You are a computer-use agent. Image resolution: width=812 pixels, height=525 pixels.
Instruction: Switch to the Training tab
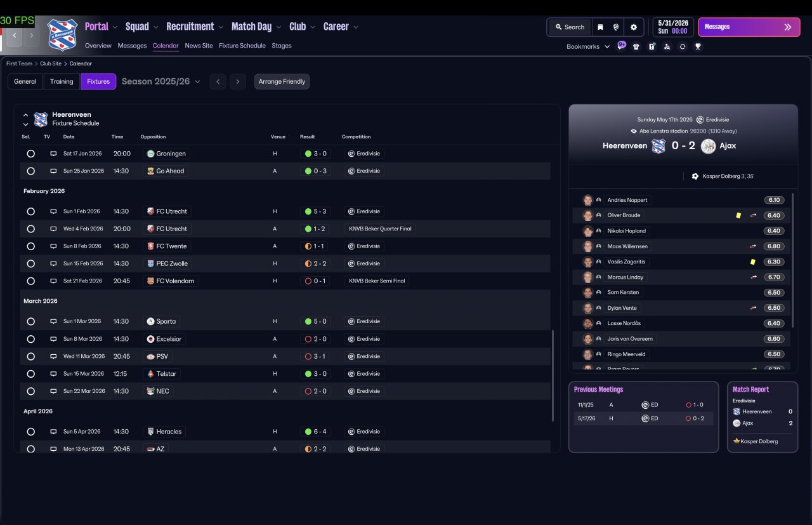(x=62, y=81)
